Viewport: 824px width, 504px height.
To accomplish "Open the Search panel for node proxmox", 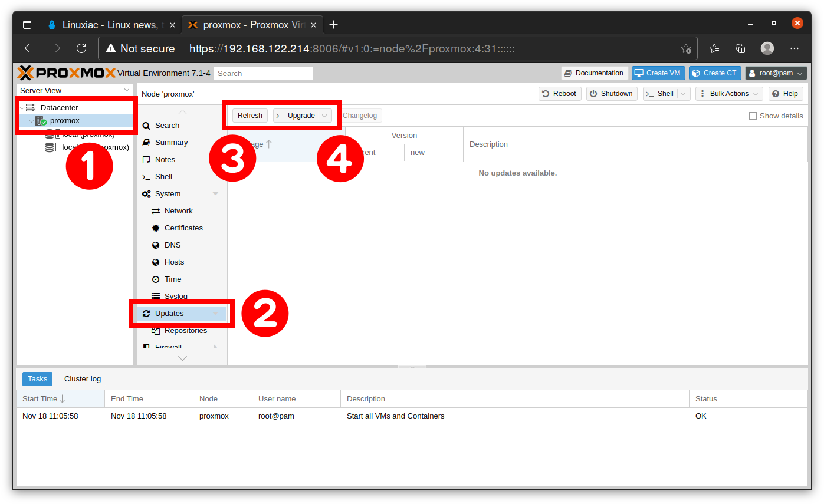I will tap(166, 125).
